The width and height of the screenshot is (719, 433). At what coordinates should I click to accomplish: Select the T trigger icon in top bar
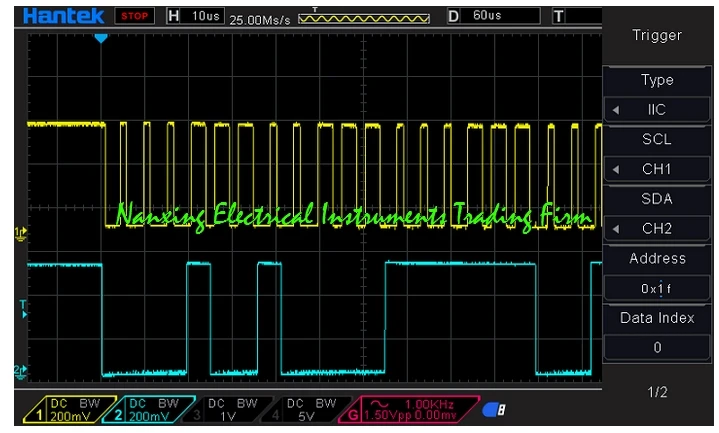[559, 17]
